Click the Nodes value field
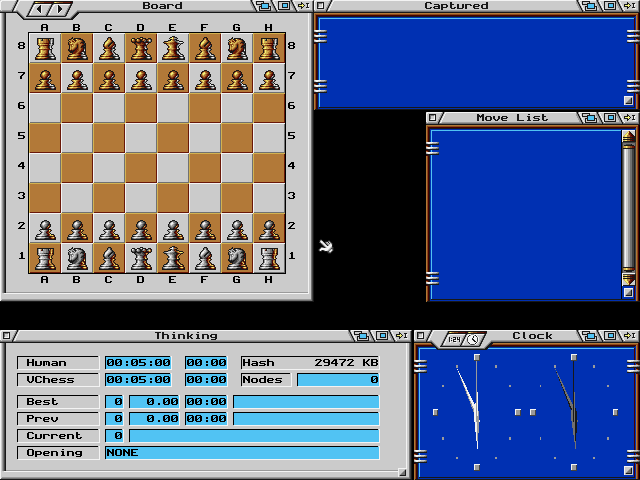 point(338,380)
